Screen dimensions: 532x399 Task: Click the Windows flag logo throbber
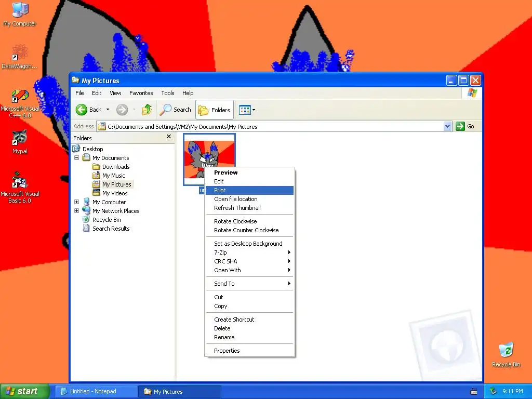(472, 93)
